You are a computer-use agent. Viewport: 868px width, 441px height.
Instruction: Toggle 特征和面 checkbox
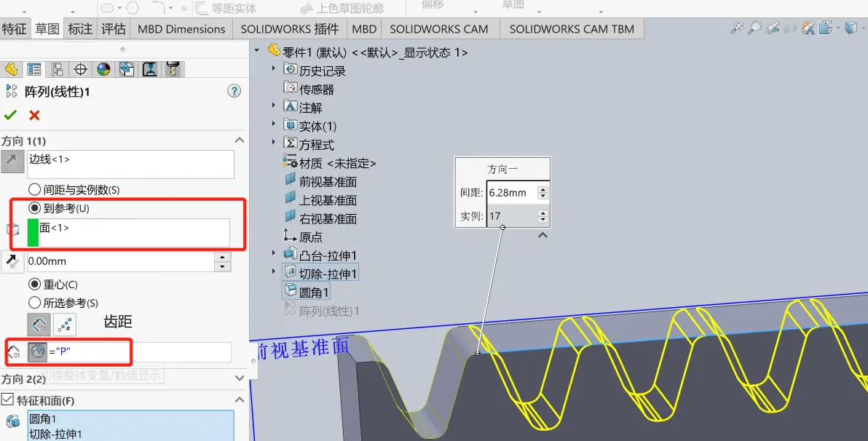[x=7, y=400]
